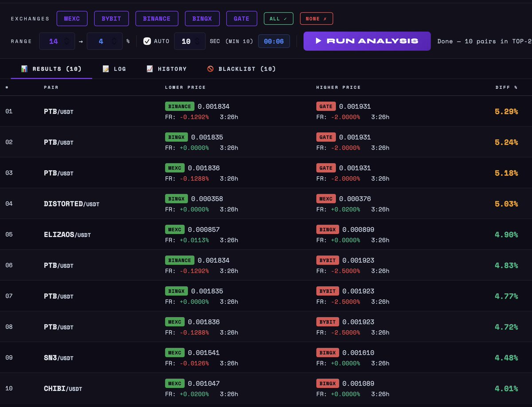Click the 5.29% diff value
The image size is (532, 407).
click(506, 111)
